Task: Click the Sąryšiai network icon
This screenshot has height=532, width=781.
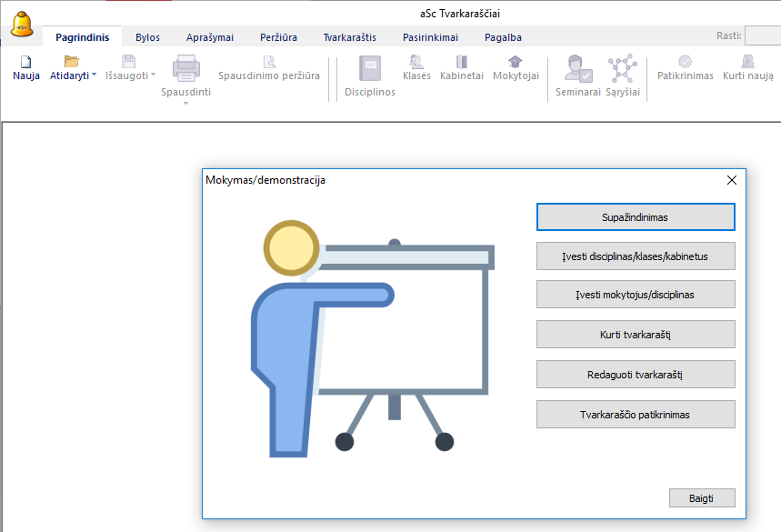Action: 623,69
